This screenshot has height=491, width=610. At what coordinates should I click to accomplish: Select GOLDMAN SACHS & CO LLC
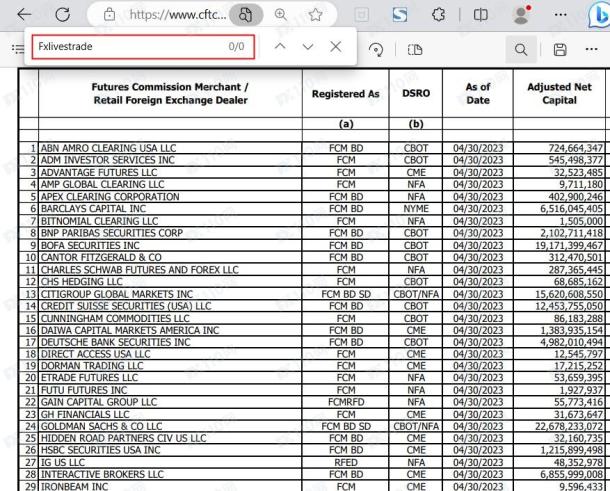[102, 426]
